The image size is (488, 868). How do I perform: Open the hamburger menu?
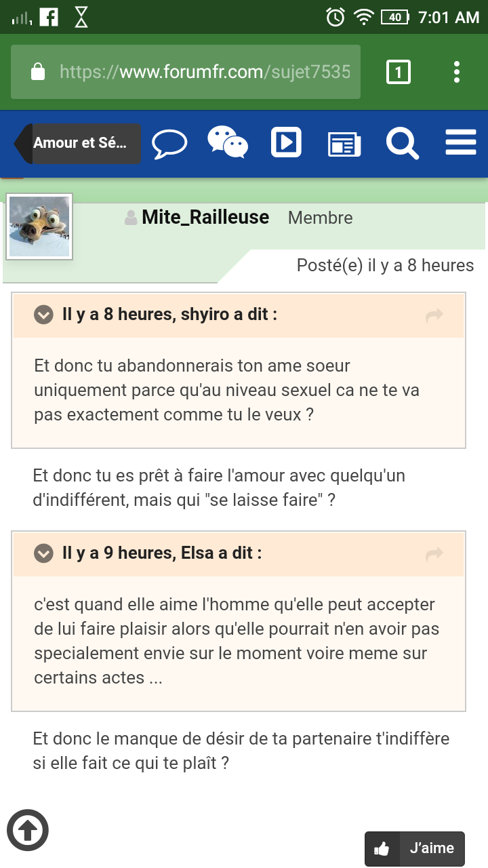pos(461,143)
